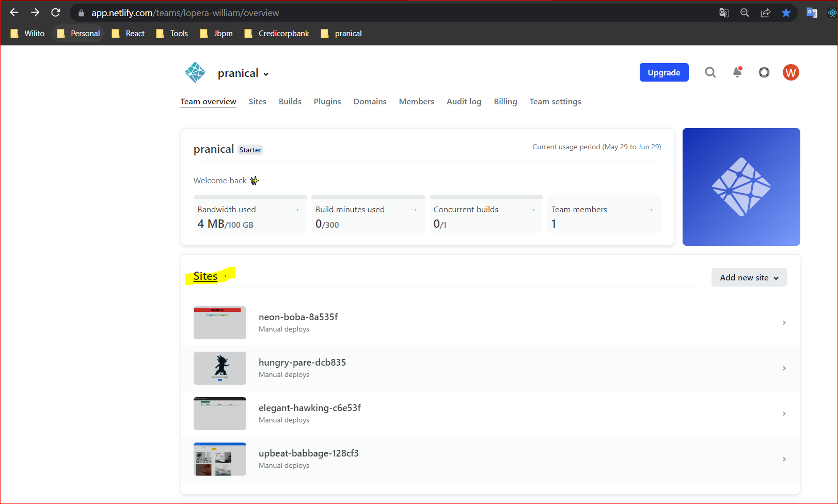838x504 pixels.
Task: Open the Members tab
Action: tap(416, 102)
